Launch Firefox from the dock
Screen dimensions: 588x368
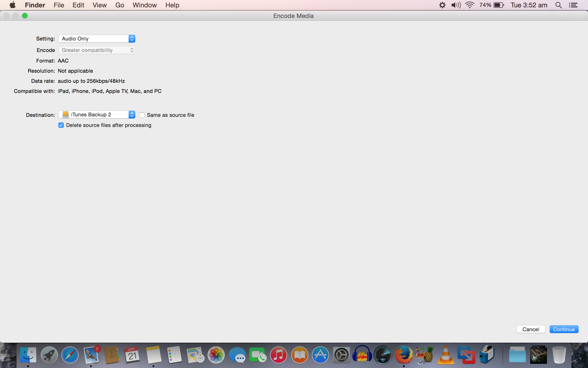[x=404, y=355]
